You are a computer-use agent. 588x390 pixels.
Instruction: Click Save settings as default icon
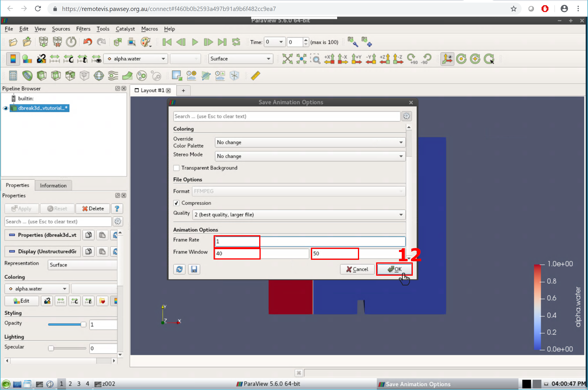pos(194,269)
